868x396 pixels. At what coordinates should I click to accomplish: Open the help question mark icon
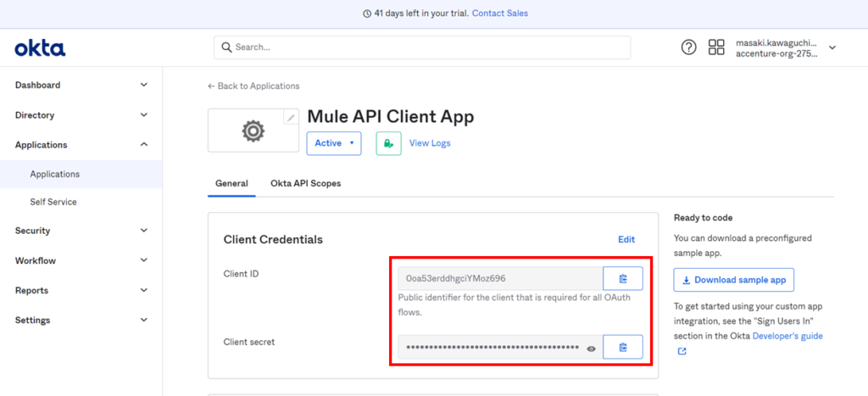[x=689, y=47]
